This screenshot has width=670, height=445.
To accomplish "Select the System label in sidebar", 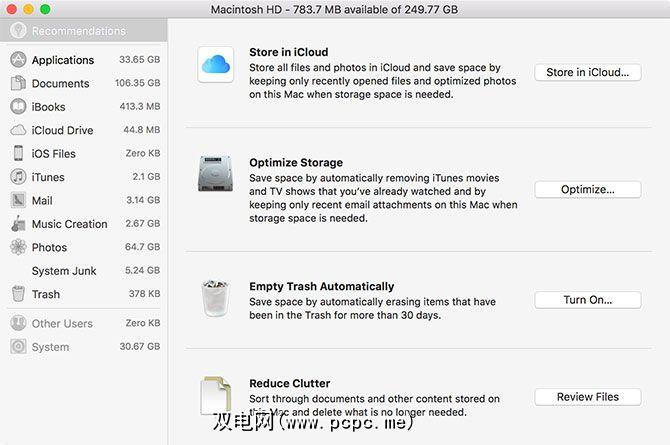I will (x=50, y=347).
